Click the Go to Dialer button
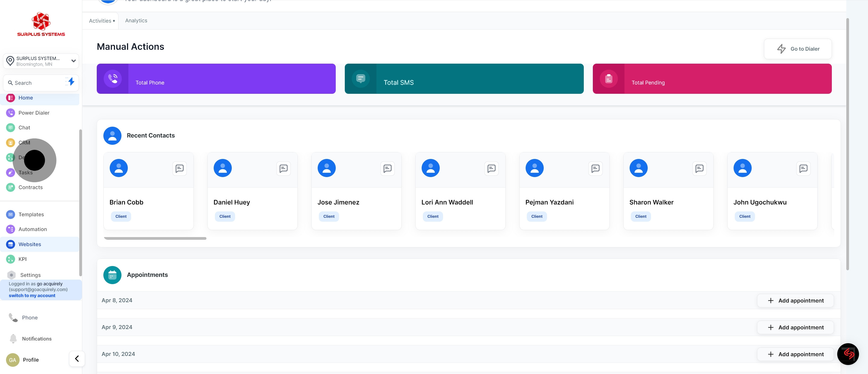Image resolution: width=868 pixels, height=374 pixels. point(797,49)
